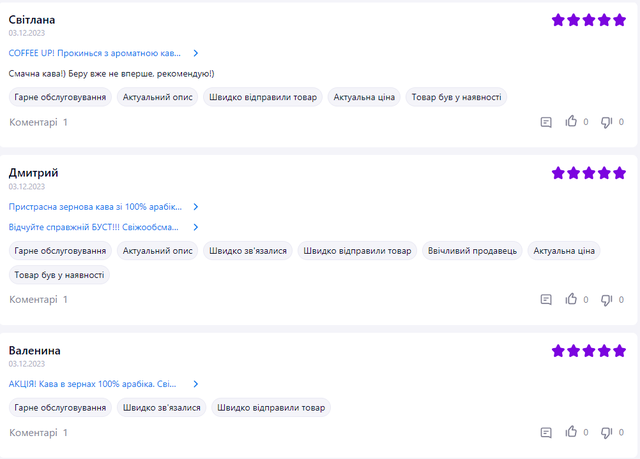Image resolution: width=640 pixels, height=459 pixels.
Task: Click comment icon on Дмитрий's review
Action: (x=546, y=299)
